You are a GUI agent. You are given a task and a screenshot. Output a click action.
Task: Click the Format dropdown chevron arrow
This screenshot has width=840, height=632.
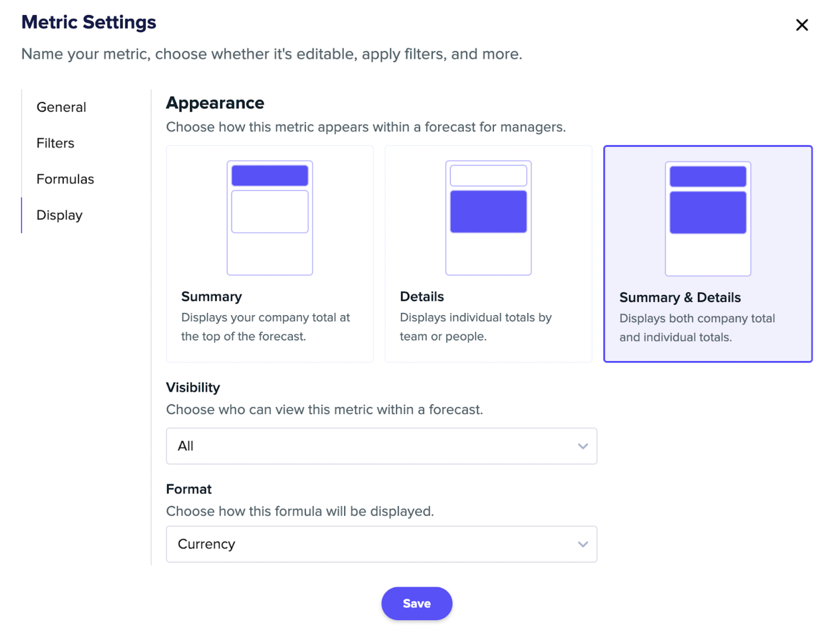coord(583,544)
